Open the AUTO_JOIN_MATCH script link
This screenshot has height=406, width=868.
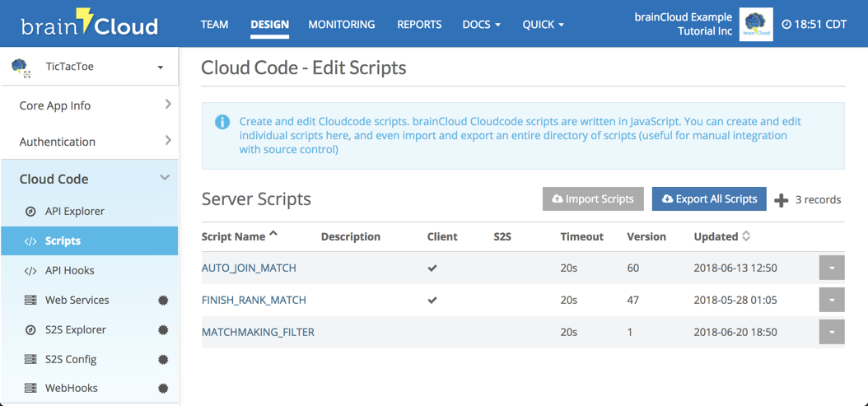(x=249, y=268)
